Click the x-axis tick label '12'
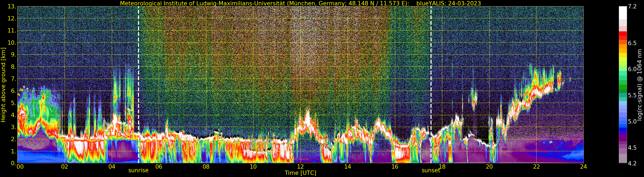Screen dimensions: 644x177 300,166
